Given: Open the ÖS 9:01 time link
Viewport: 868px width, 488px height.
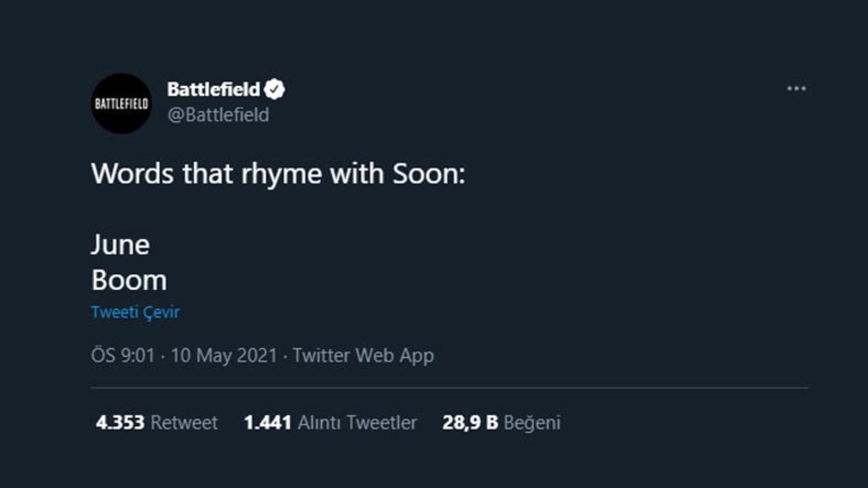Looking at the screenshot, I should (x=123, y=356).
